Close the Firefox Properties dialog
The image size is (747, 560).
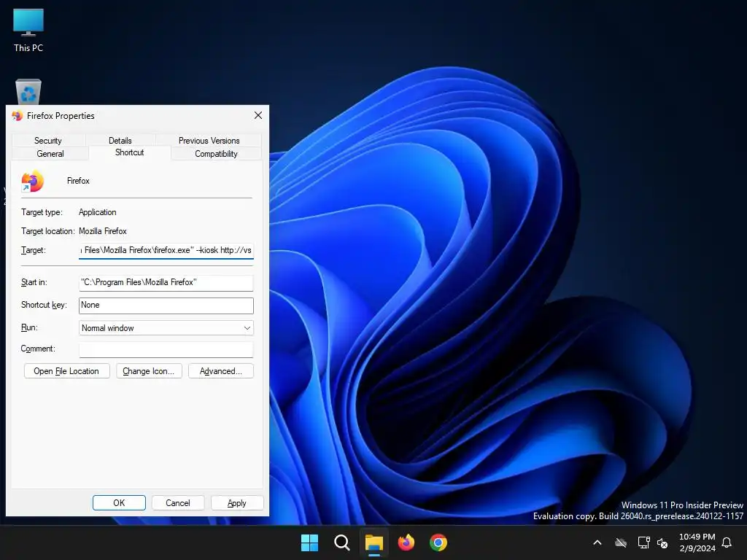258,115
